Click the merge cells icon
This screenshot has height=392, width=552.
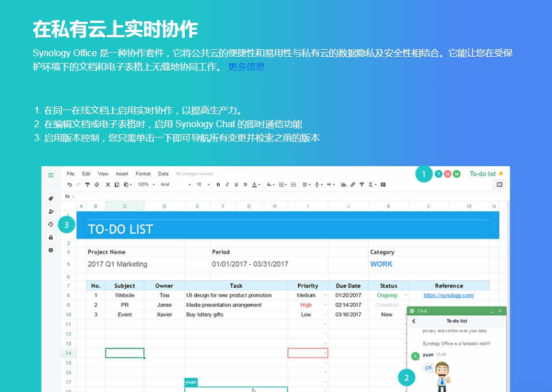pyautogui.click(x=293, y=185)
